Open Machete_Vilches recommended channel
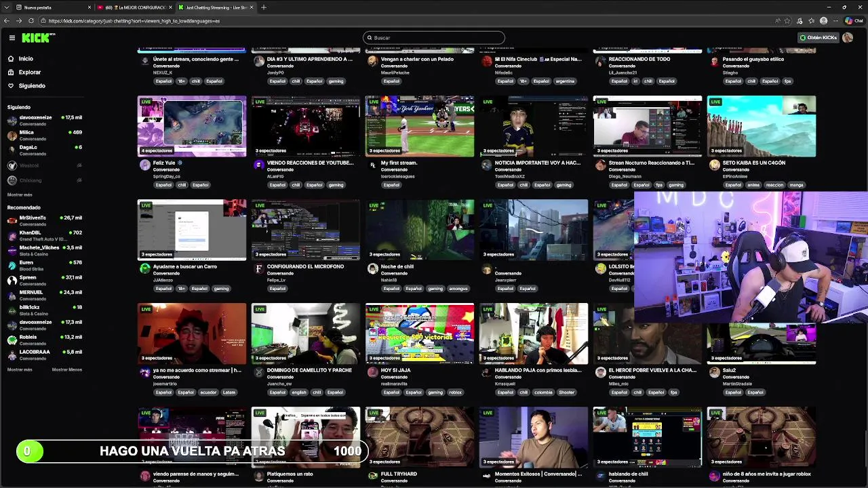 (x=44, y=250)
